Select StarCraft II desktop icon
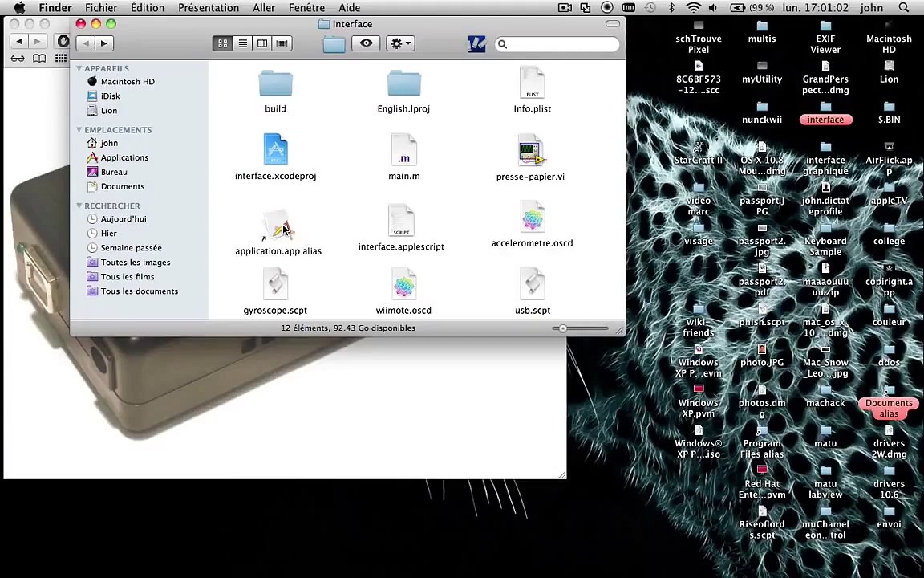Image resolution: width=924 pixels, height=578 pixels. [699, 154]
